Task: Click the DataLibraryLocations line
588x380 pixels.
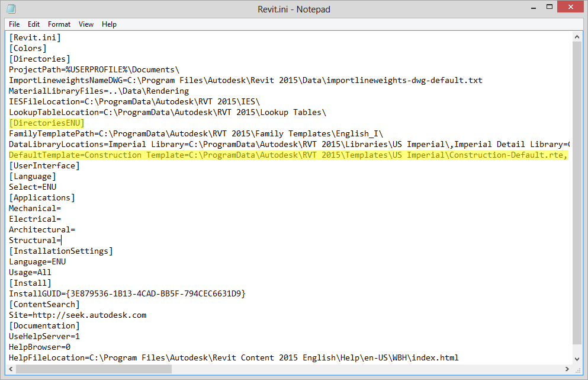Action: (289, 144)
